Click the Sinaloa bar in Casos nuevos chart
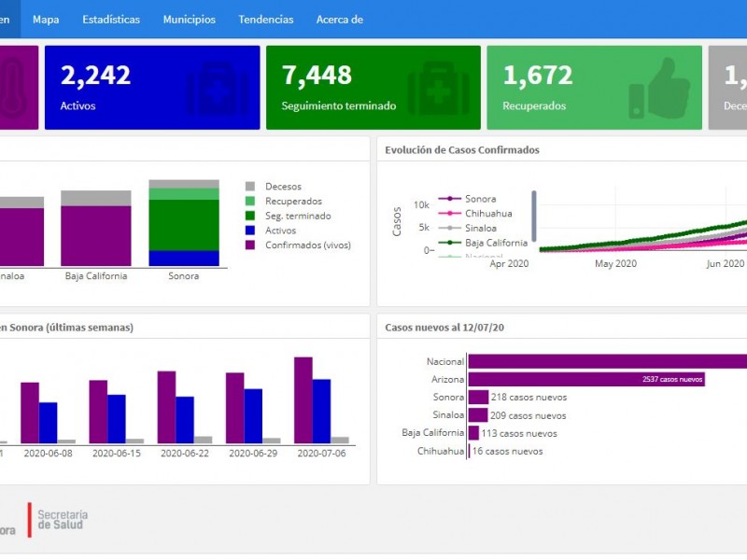Screen dimensions: 747x560 478,415
